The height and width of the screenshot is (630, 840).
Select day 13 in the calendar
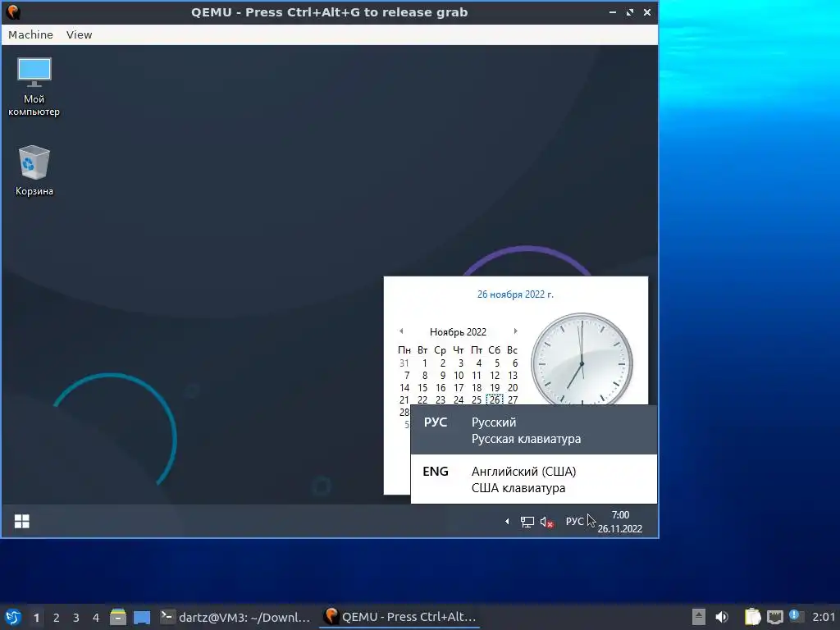513,376
